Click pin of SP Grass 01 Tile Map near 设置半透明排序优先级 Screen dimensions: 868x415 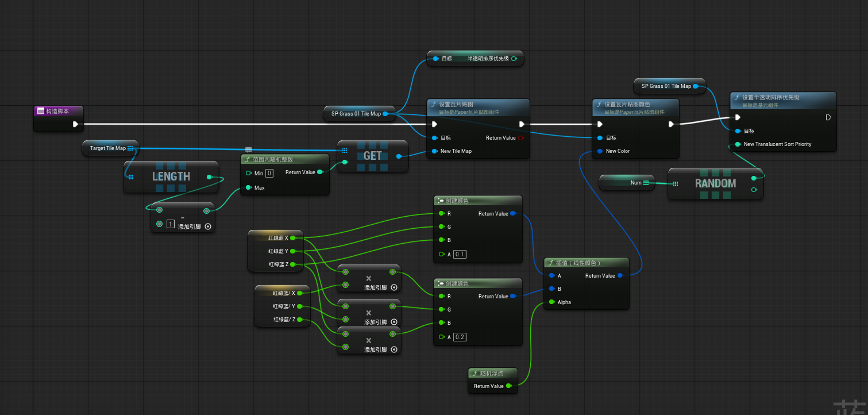tap(696, 86)
